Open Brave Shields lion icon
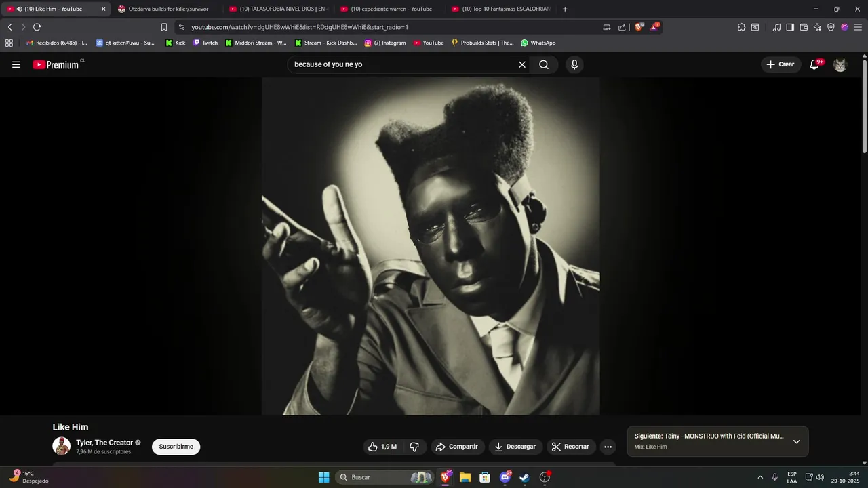 pos(639,27)
